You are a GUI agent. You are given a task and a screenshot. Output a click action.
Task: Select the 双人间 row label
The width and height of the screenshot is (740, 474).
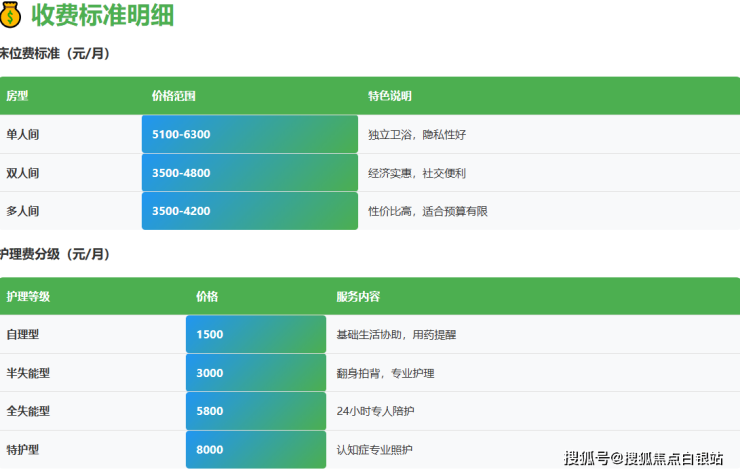point(23,173)
